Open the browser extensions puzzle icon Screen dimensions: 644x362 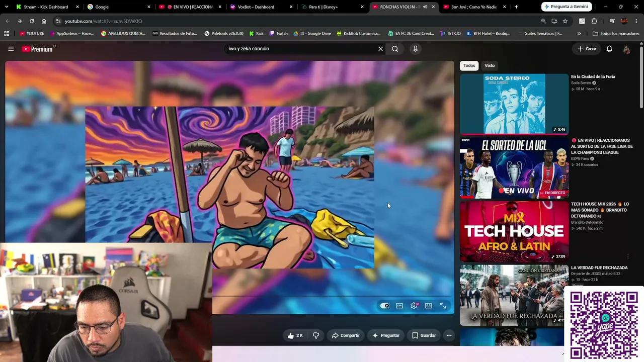(x=594, y=21)
